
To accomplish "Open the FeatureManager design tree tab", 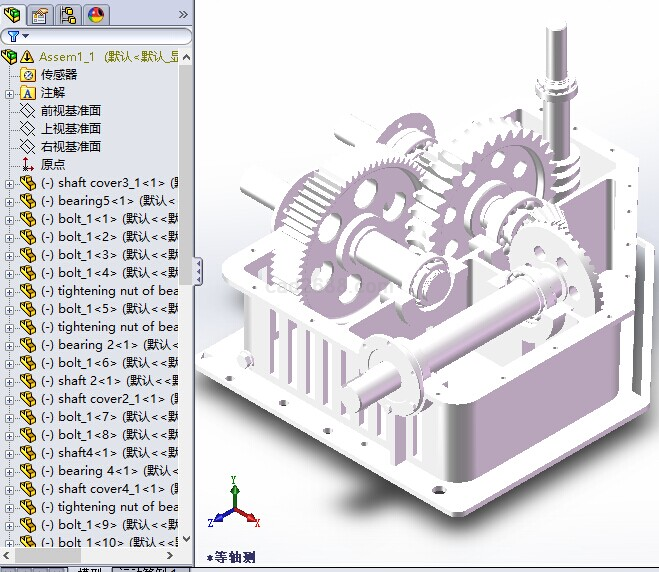I will (x=14, y=14).
